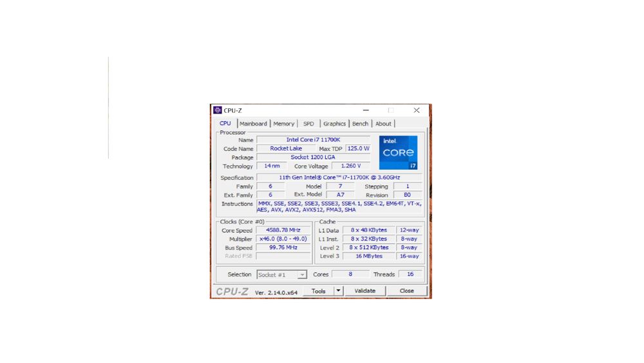Click the Specification field 11th Gen Intel Core

coord(339,177)
